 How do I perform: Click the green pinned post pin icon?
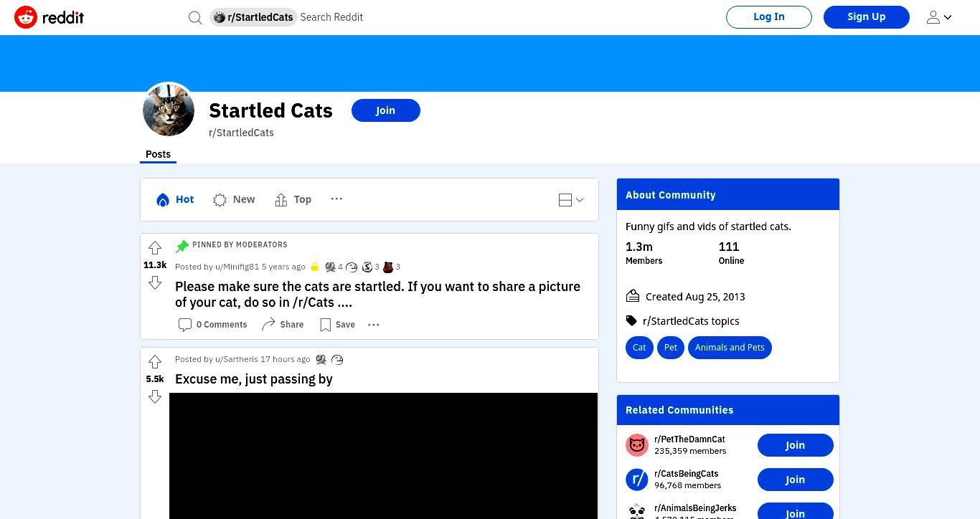pyautogui.click(x=182, y=246)
